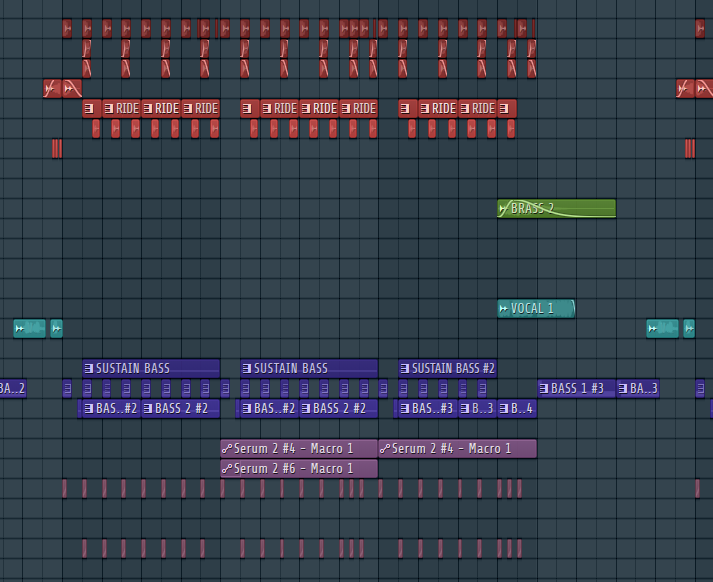Click the pattern icon on BASS 1 #3
The image size is (713, 582).
(x=544, y=389)
